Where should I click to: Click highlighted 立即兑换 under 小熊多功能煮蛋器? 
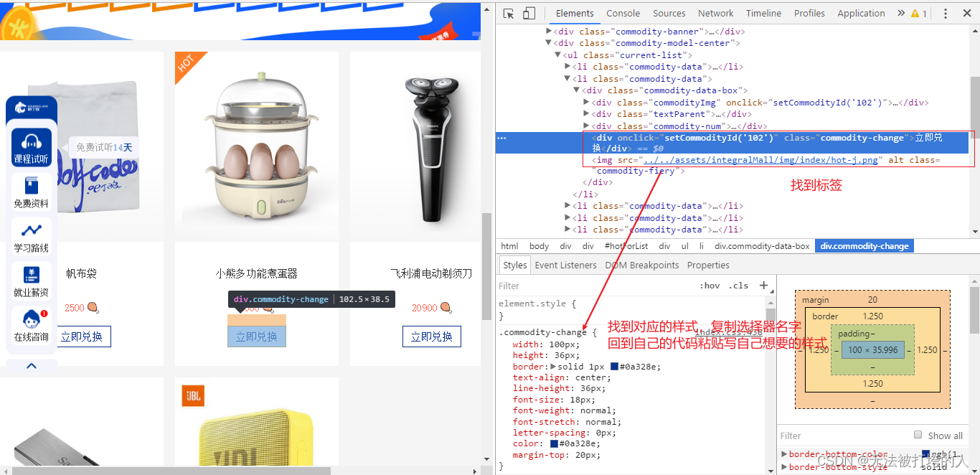257,337
